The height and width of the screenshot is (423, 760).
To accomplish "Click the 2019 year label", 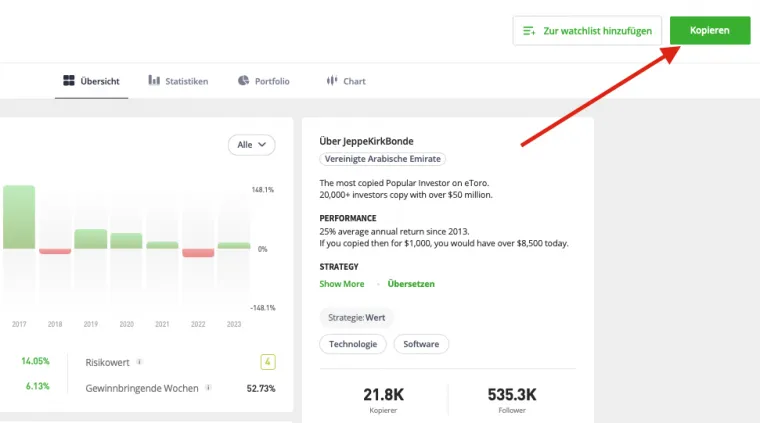I will pos(91,324).
